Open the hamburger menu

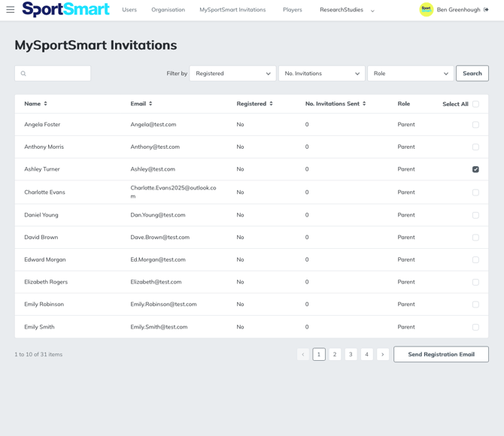coord(11,10)
